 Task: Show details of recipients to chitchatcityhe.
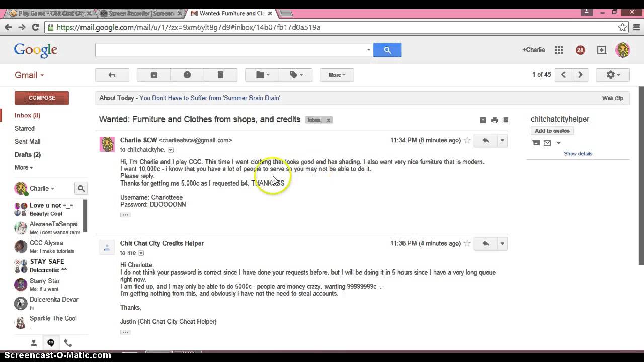tap(171, 150)
